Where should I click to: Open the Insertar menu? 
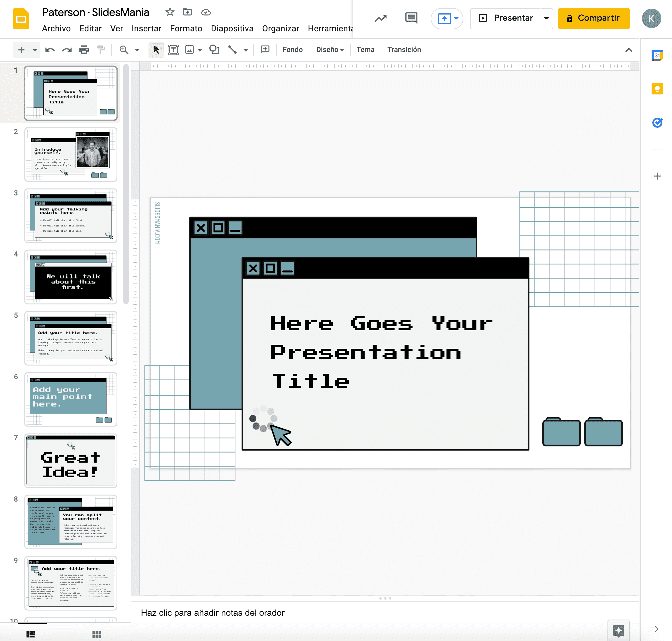click(146, 29)
